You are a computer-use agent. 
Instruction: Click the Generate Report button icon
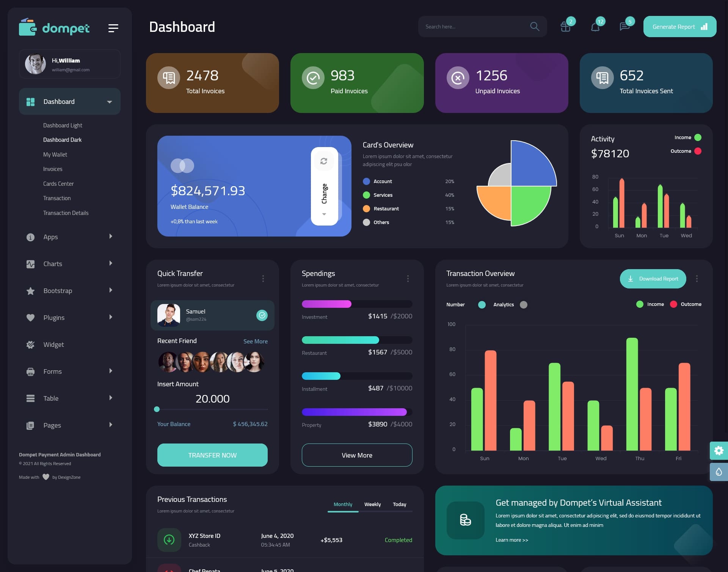pyautogui.click(x=704, y=27)
